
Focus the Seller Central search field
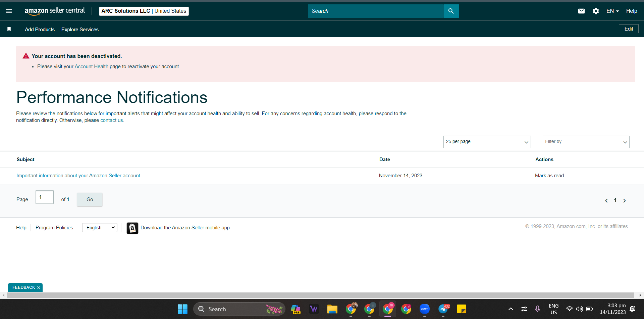(376, 11)
